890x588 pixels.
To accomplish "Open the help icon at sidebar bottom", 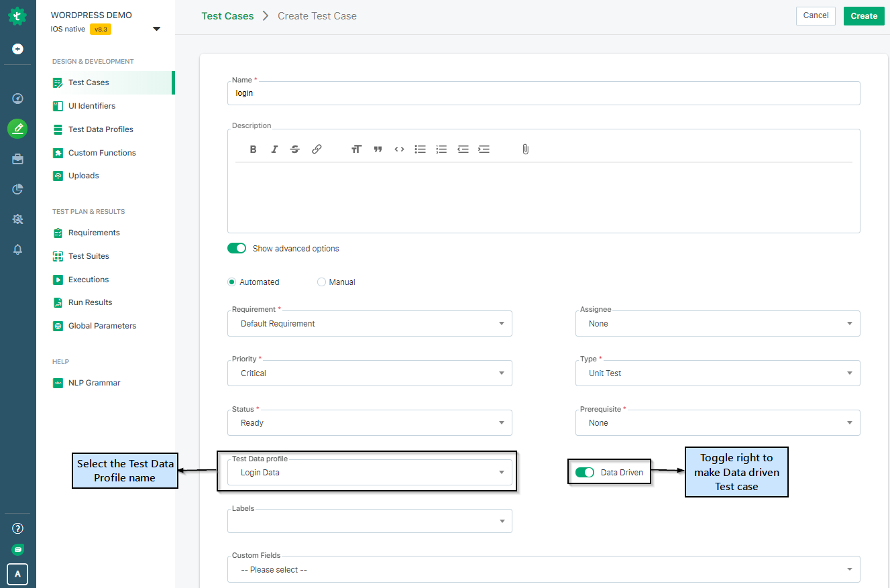I will 17,528.
